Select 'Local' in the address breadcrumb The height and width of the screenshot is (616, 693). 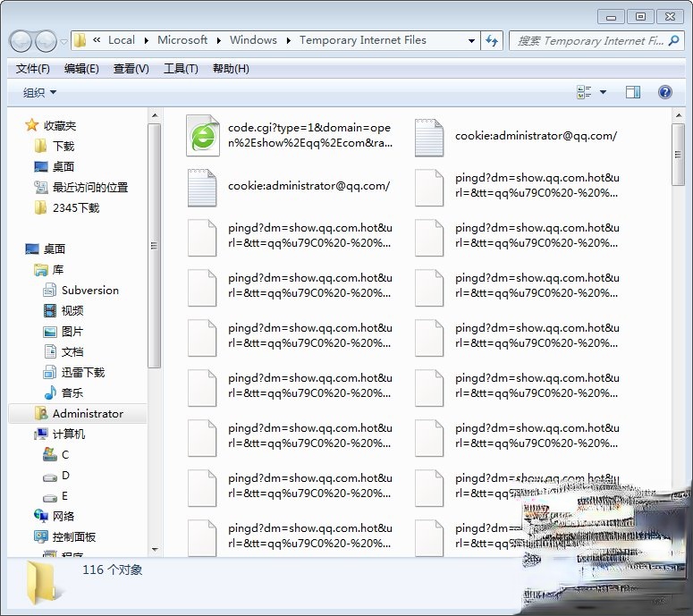tap(122, 40)
